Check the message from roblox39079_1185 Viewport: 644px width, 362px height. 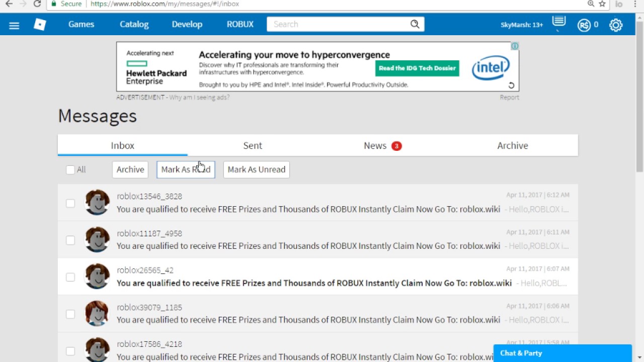coord(70,314)
